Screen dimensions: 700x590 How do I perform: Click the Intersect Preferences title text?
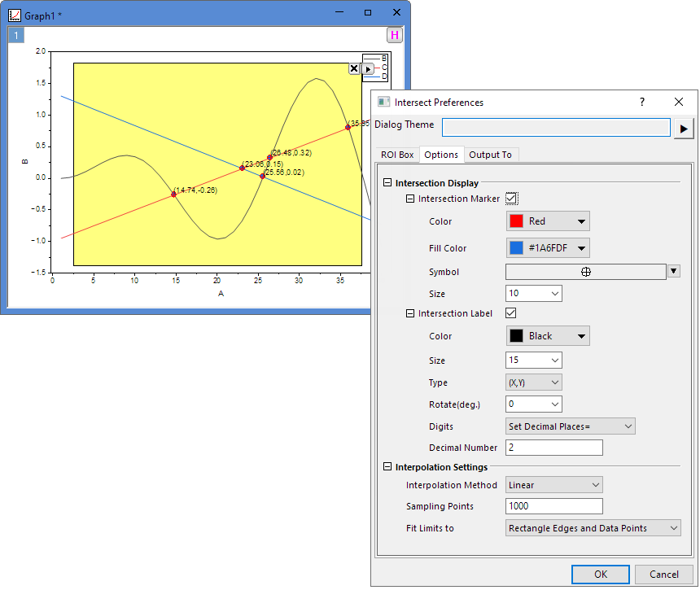(439, 103)
